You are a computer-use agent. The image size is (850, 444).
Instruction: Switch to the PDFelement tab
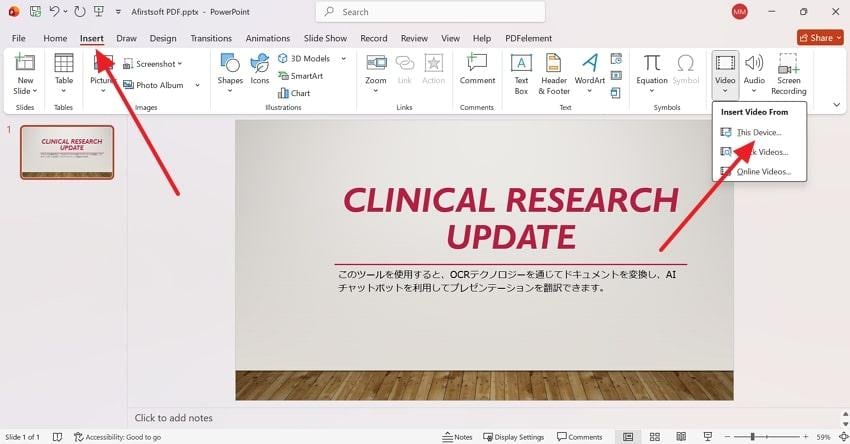click(x=529, y=38)
